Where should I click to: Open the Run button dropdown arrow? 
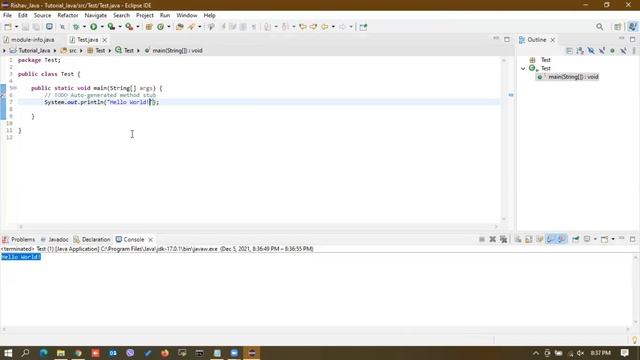point(102,27)
